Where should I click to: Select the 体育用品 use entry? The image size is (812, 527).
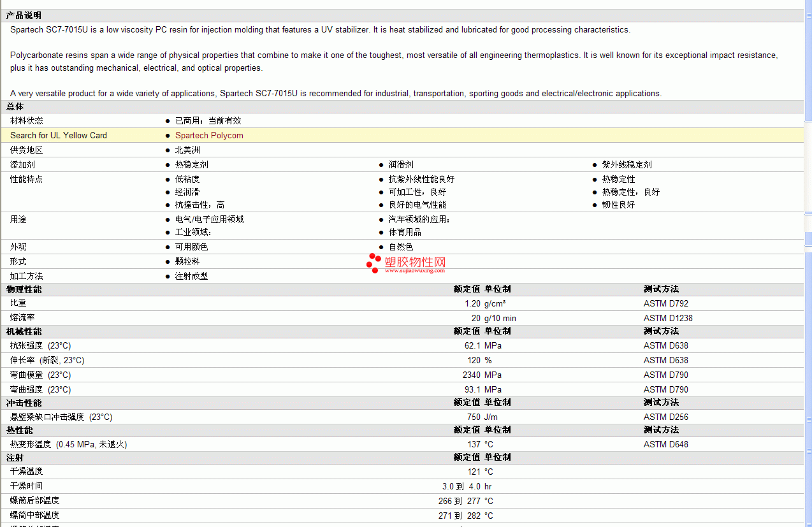tap(405, 232)
